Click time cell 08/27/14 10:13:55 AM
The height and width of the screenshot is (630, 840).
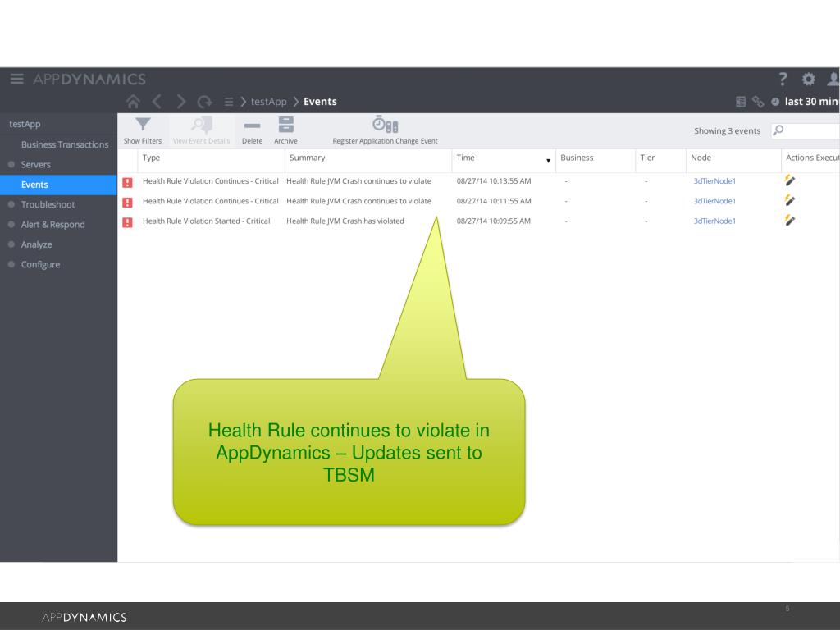(494, 181)
